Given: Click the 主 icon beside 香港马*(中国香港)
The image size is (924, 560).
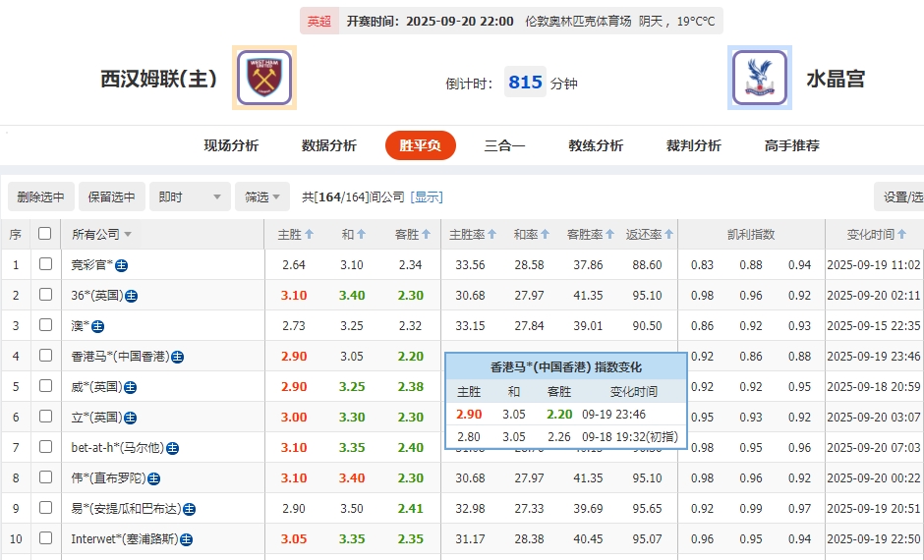Looking at the screenshot, I should point(177,357).
